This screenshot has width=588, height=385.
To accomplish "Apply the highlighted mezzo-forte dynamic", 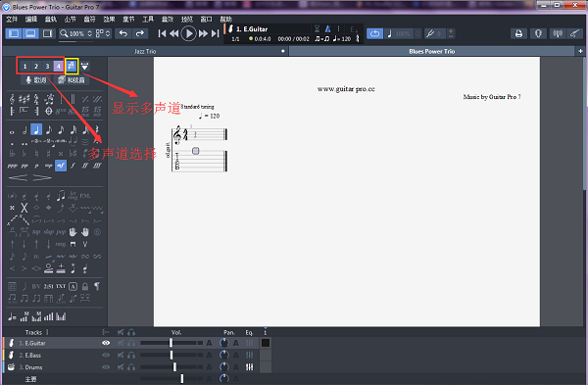I will [x=61, y=166].
